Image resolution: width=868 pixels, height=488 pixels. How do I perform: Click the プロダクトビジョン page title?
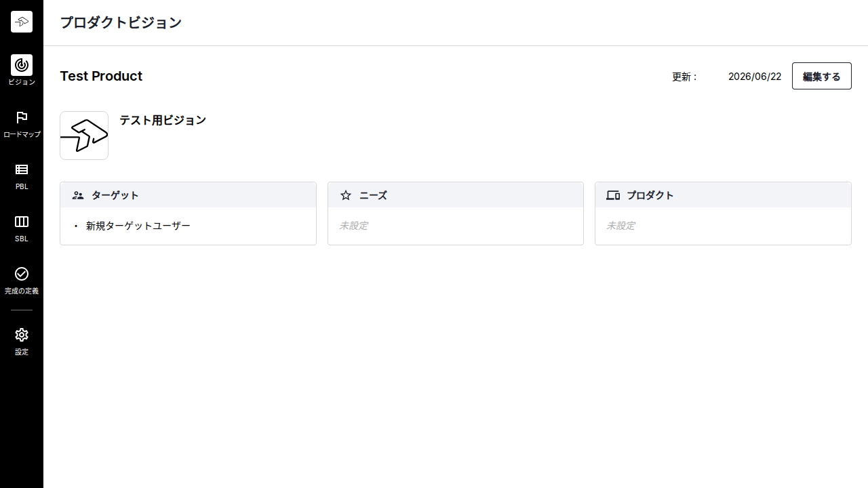coord(121,22)
